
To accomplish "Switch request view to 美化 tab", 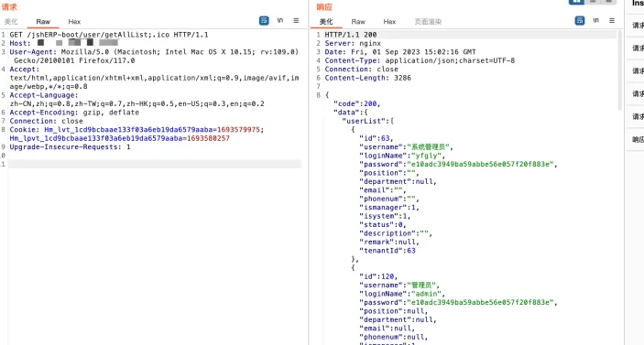I will pyautogui.click(x=11, y=22).
